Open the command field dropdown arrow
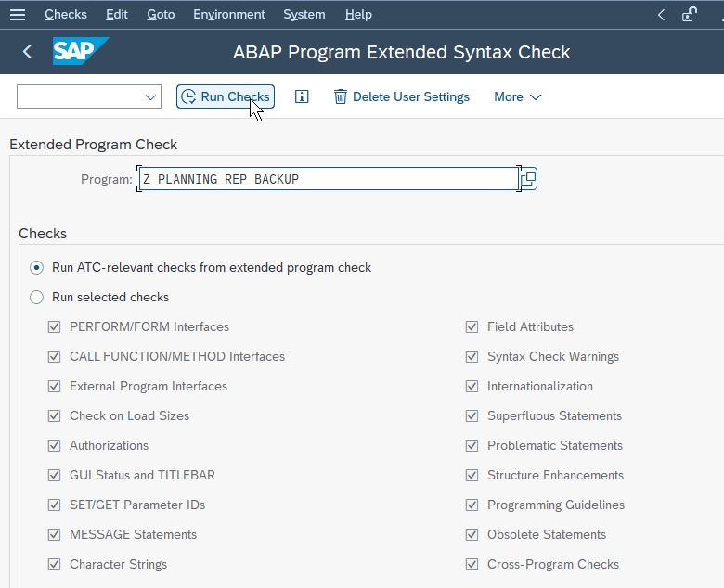 pos(150,96)
